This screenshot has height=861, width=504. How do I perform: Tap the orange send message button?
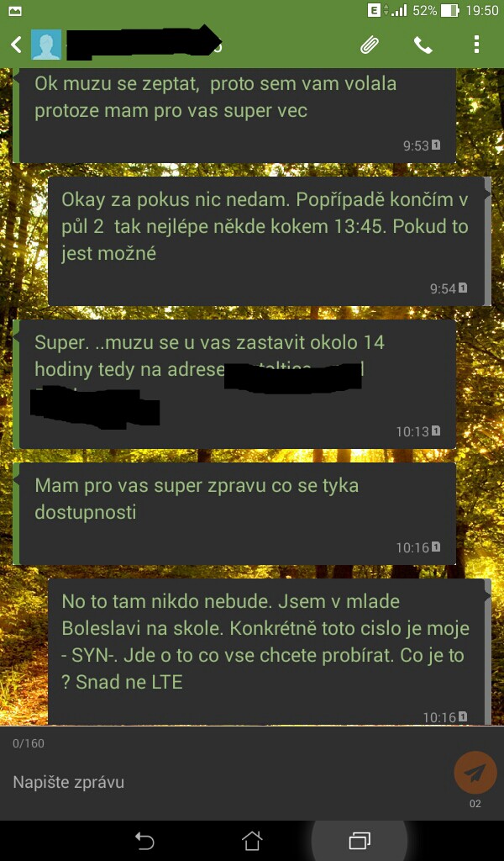click(x=475, y=773)
